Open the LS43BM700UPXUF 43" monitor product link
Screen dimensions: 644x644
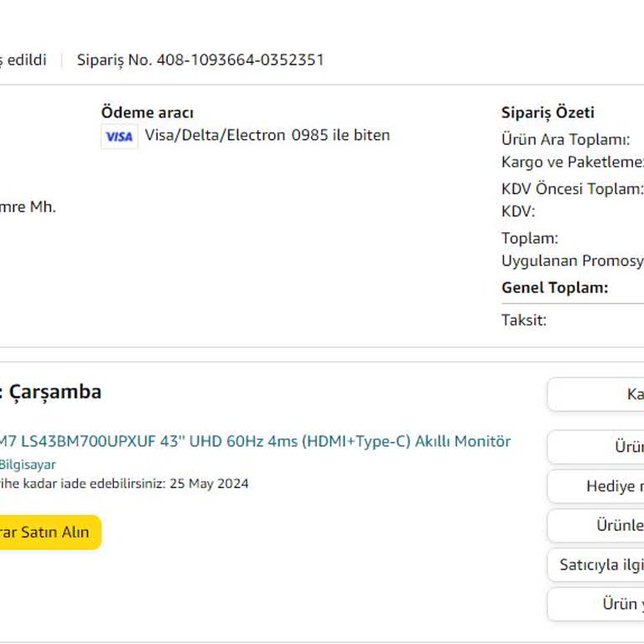click(x=255, y=441)
